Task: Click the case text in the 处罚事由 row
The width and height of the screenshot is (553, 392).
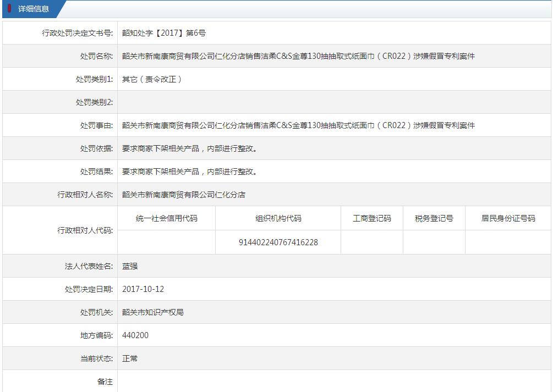Action: coord(298,125)
